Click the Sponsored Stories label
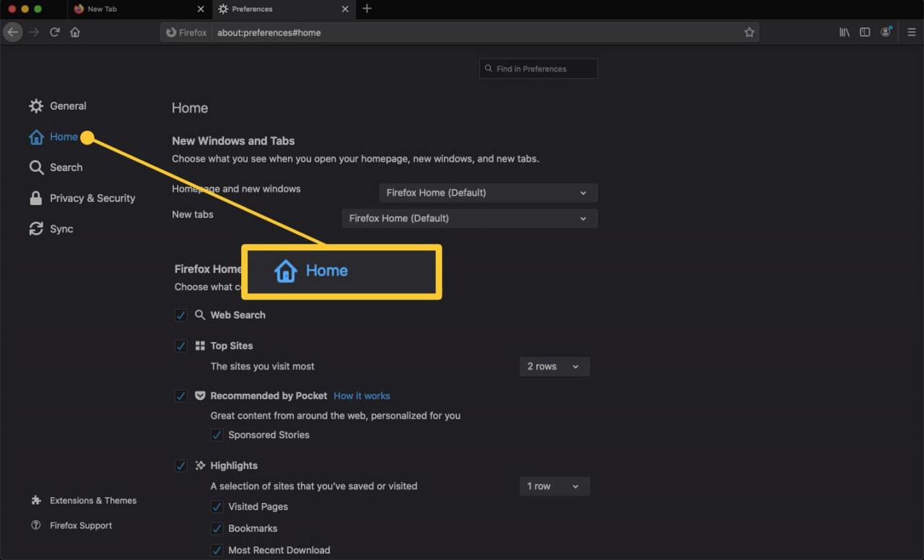924x560 pixels. (269, 435)
